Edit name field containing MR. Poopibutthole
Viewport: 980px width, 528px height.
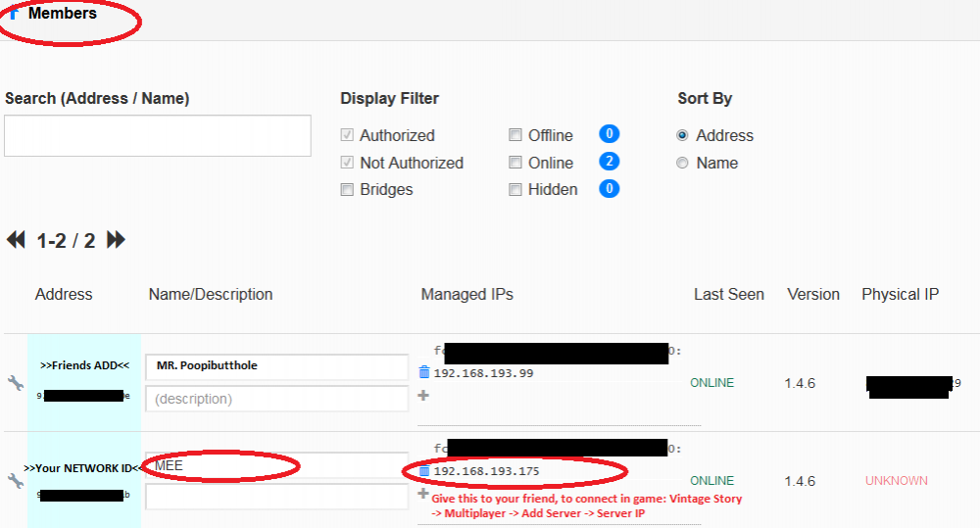(x=276, y=366)
